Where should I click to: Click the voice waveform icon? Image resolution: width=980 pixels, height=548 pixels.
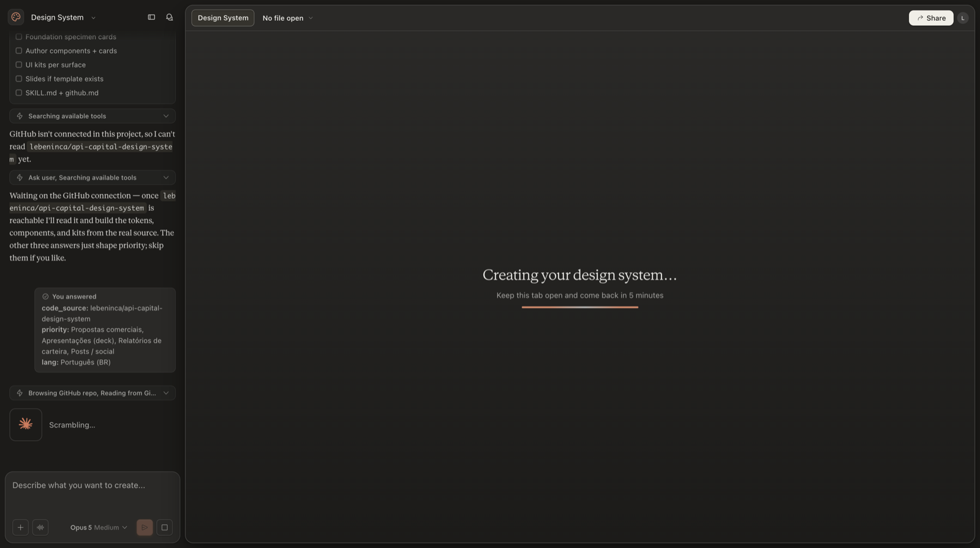(x=40, y=527)
